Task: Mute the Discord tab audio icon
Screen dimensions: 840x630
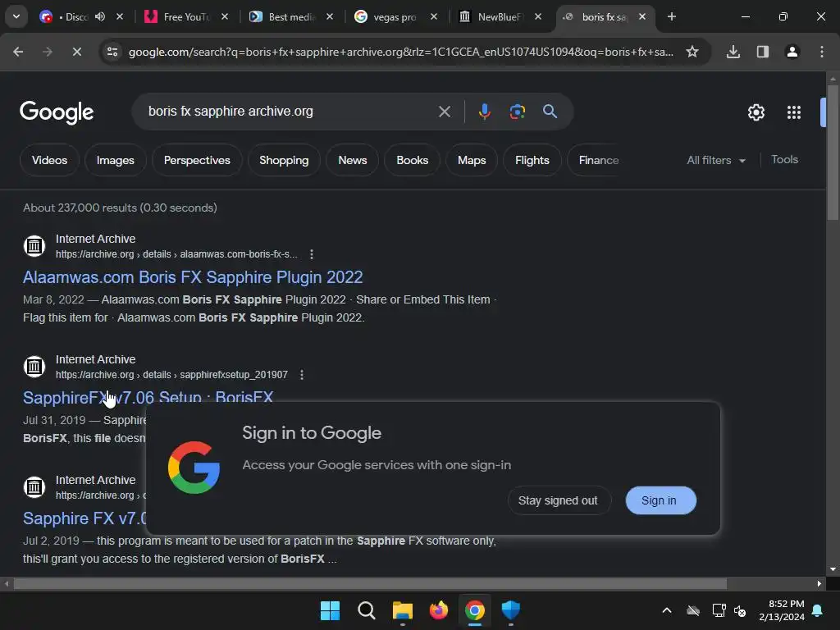Action: (x=100, y=16)
